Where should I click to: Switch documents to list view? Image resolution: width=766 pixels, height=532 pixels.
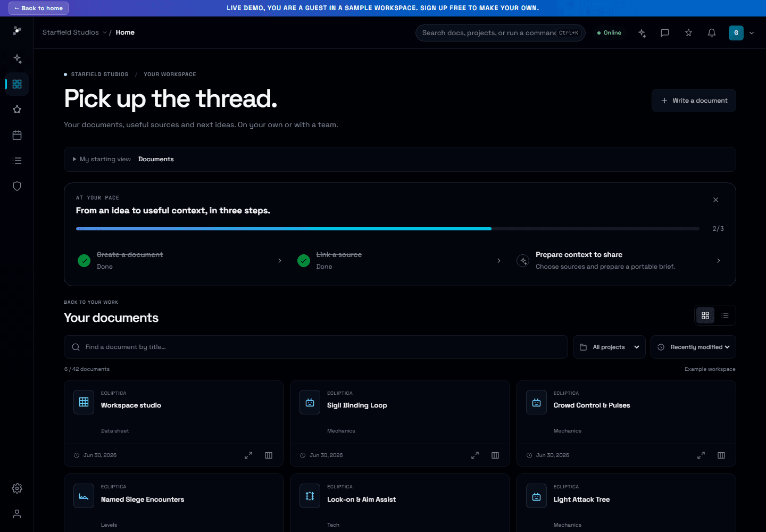(x=725, y=315)
